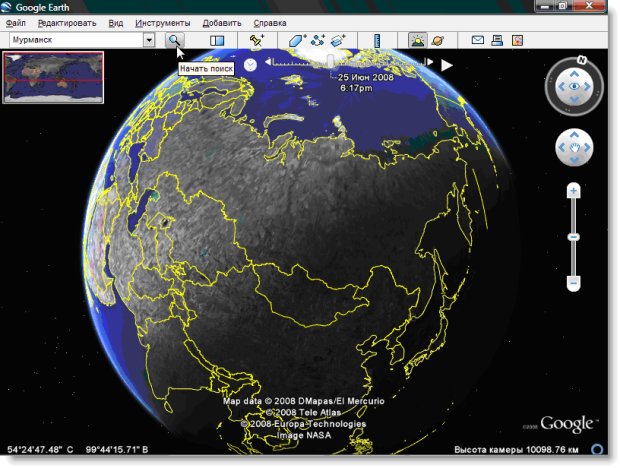Start search with magnifier button
This screenshot has height=468, width=620.
tap(174, 40)
